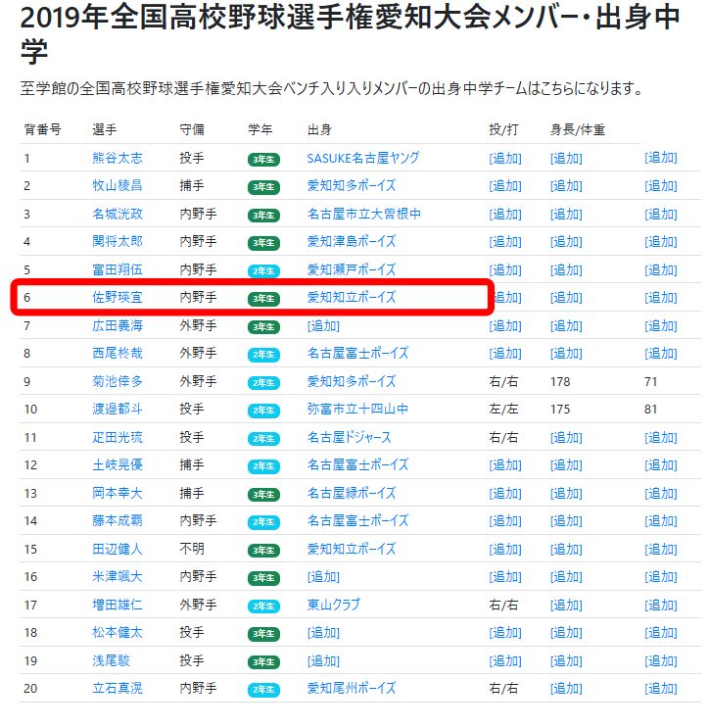This screenshot has height=728, width=710.
Task: Open the 名古屋ドジャース team link
Action: tap(349, 437)
